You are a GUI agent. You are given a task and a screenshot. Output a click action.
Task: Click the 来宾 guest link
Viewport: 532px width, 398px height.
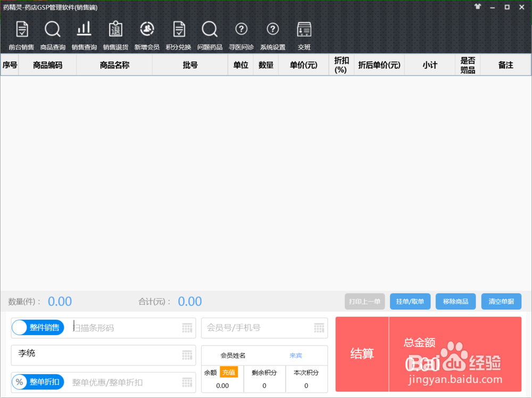295,355
